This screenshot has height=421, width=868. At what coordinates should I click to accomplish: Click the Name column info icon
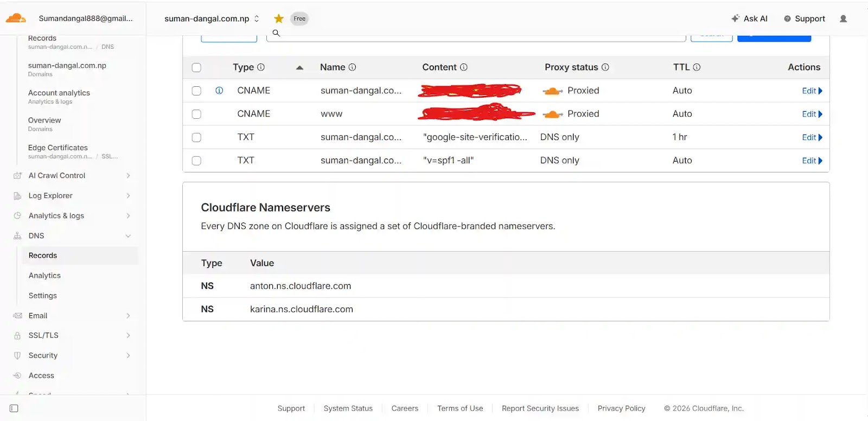[x=352, y=67]
